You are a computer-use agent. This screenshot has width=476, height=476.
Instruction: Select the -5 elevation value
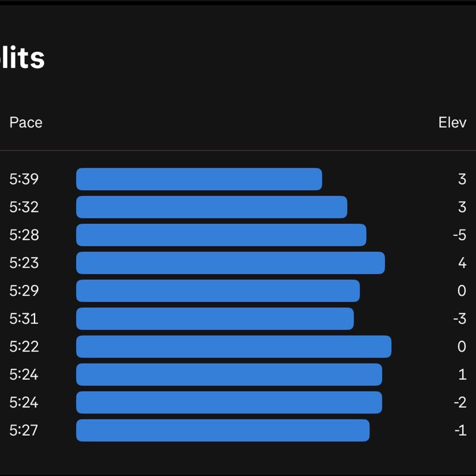tap(459, 235)
